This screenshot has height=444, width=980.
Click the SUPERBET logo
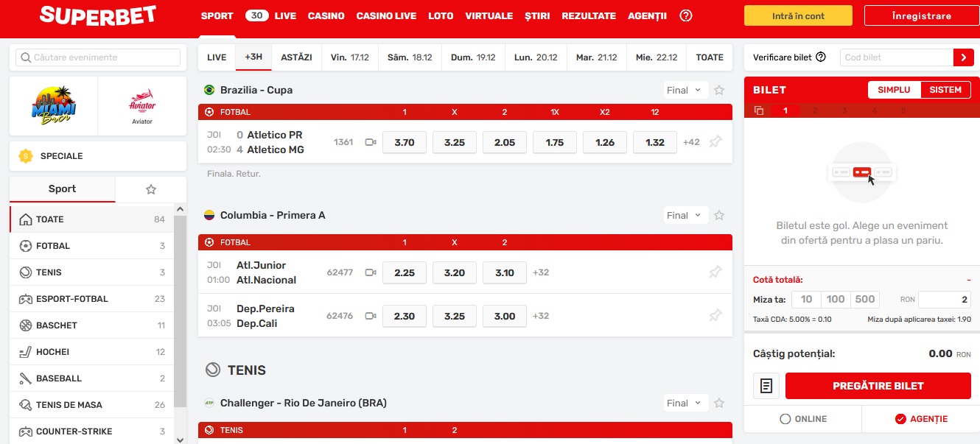point(98,15)
